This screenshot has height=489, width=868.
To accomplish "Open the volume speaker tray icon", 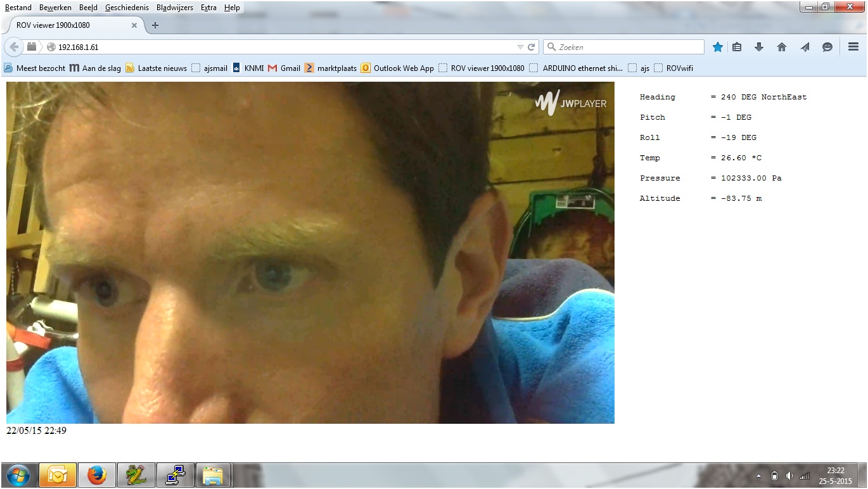I will (x=789, y=476).
